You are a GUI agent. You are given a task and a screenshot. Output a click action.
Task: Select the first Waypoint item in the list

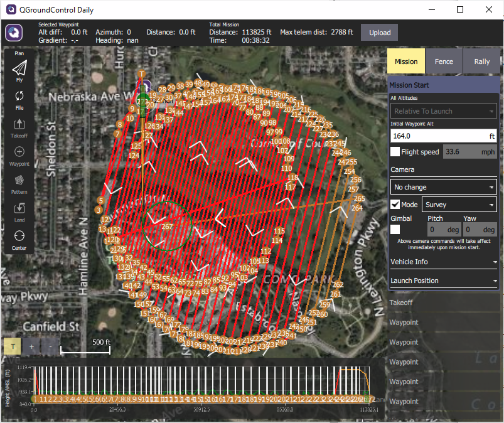(444, 323)
